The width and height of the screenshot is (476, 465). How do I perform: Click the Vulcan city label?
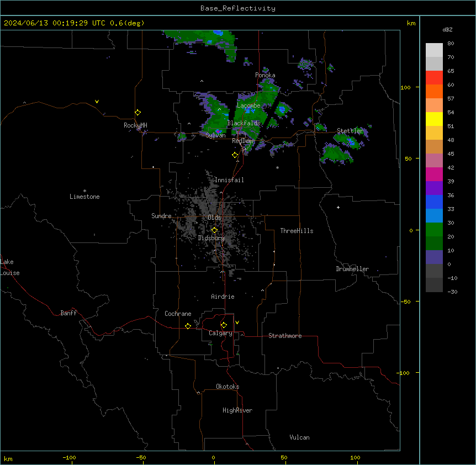click(300, 437)
